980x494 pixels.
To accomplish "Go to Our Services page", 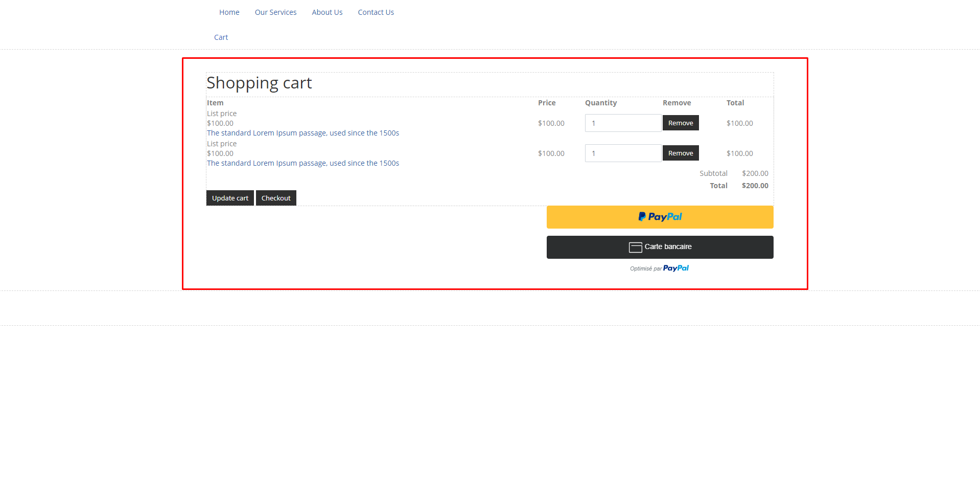I will click(x=275, y=12).
